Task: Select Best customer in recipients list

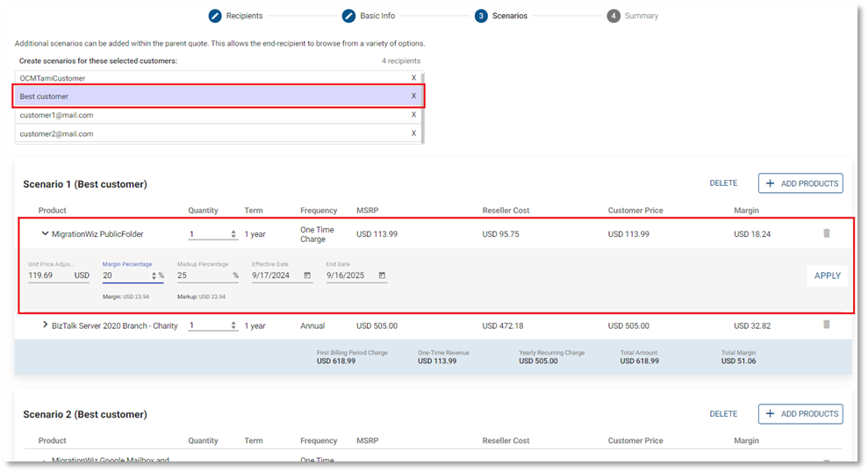Action: [x=219, y=97]
